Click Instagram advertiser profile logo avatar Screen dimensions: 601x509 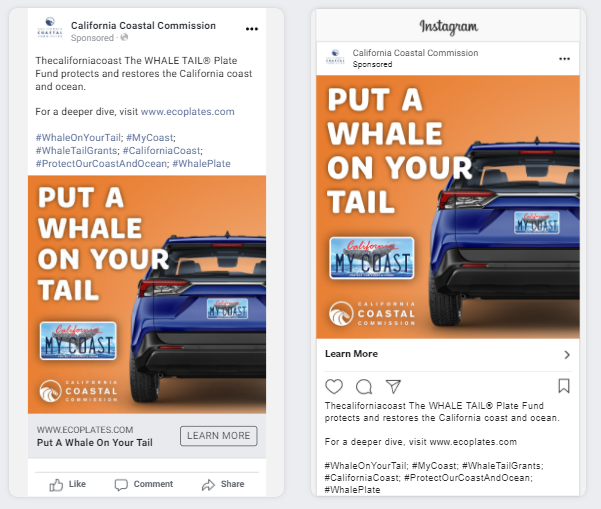335,57
